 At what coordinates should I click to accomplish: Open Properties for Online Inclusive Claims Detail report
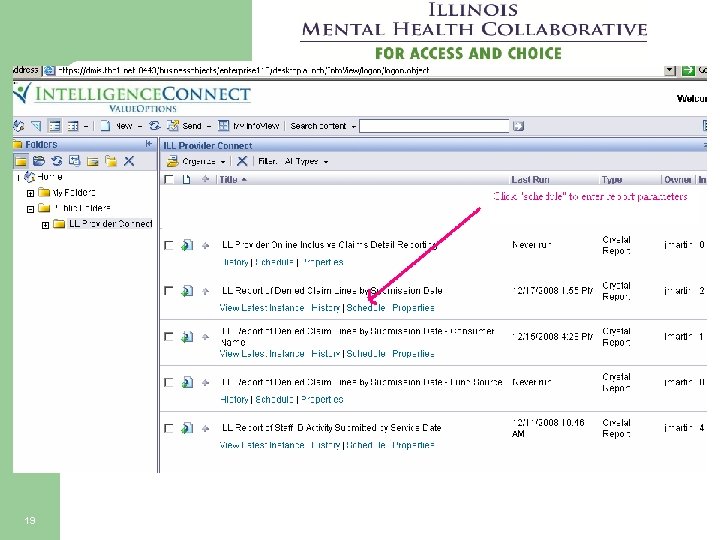[x=323, y=262]
